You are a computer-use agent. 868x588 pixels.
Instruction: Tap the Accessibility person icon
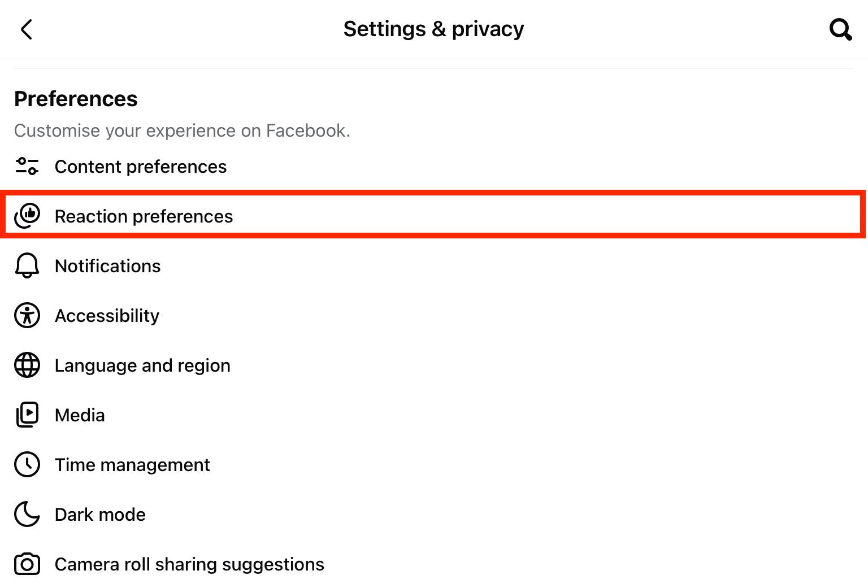click(27, 315)
